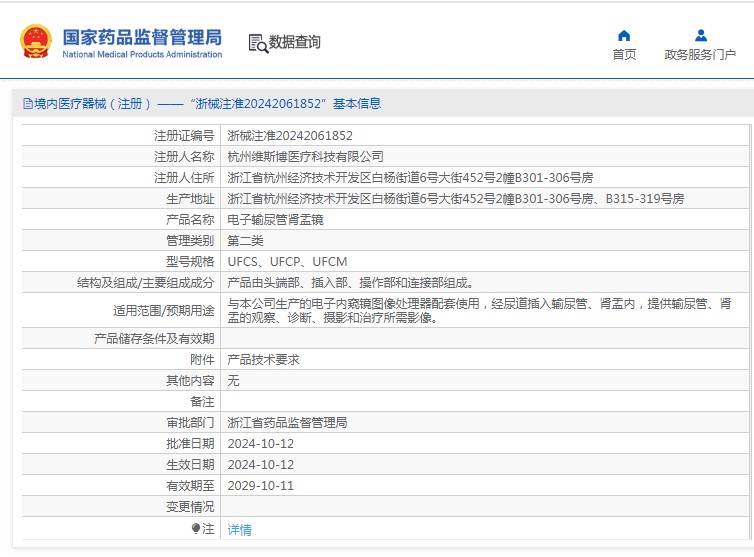This screenshot has height=557, width=754.
Task: Click the 管理类别 label
Action: (x=190, y=241)
